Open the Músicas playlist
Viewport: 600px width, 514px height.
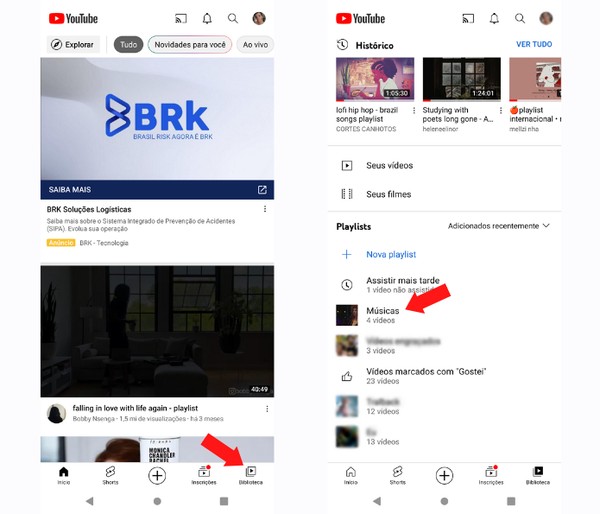tap(445, 315)
